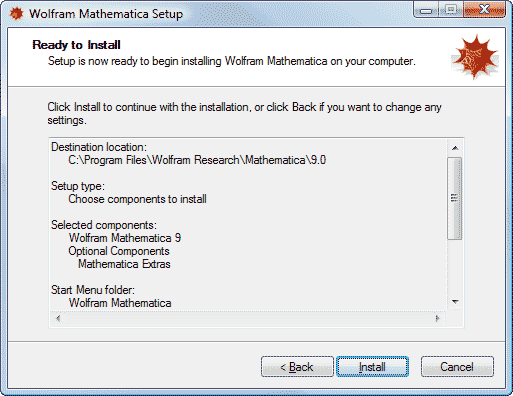The width and height of the screenshot is (513, 396).
Task: Close the Wolfram Mathematica Setup window
Action: coord(484,10)
